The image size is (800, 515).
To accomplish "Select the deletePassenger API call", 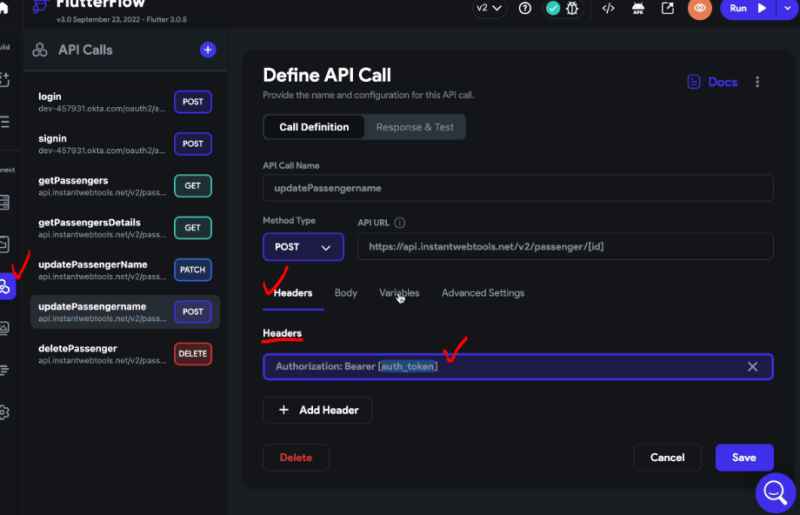I will tap(125, 354).
